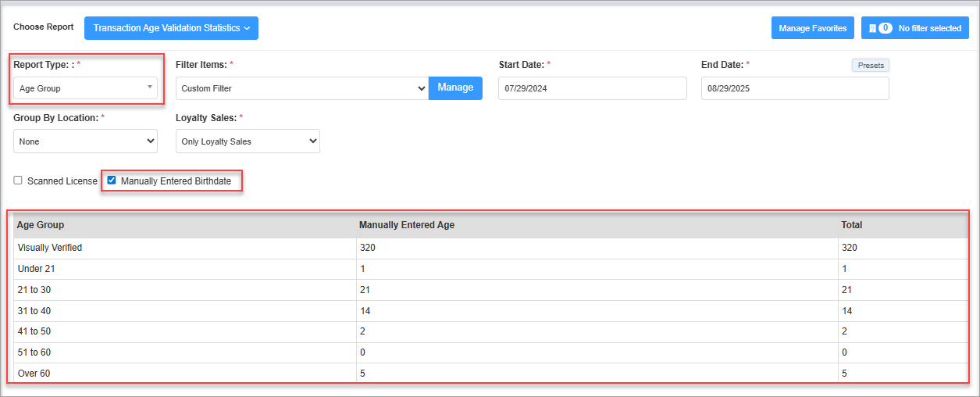Image resolution: width=980 pixels, height=397 pixels.
Task: Select the Visually Verified table row
Action: 491,248
